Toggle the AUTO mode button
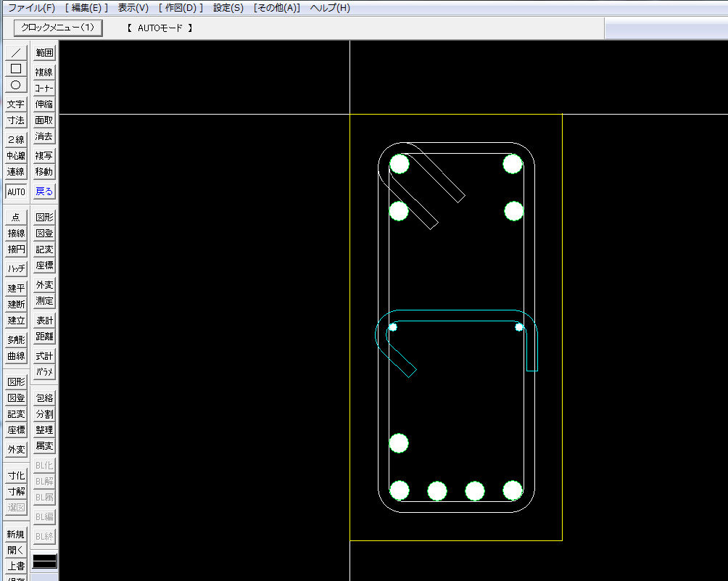Image resolution: width=728 pixels, height=581 pixels. pos(16,192)
